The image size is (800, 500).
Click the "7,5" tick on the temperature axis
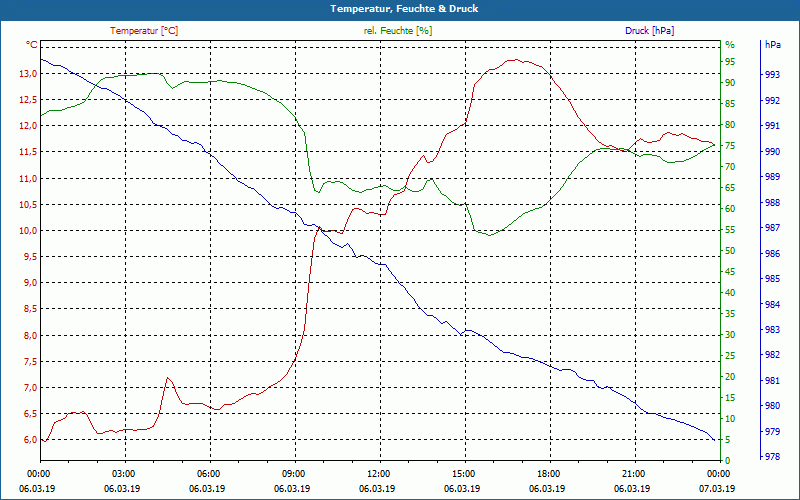(x=30, y=361)
